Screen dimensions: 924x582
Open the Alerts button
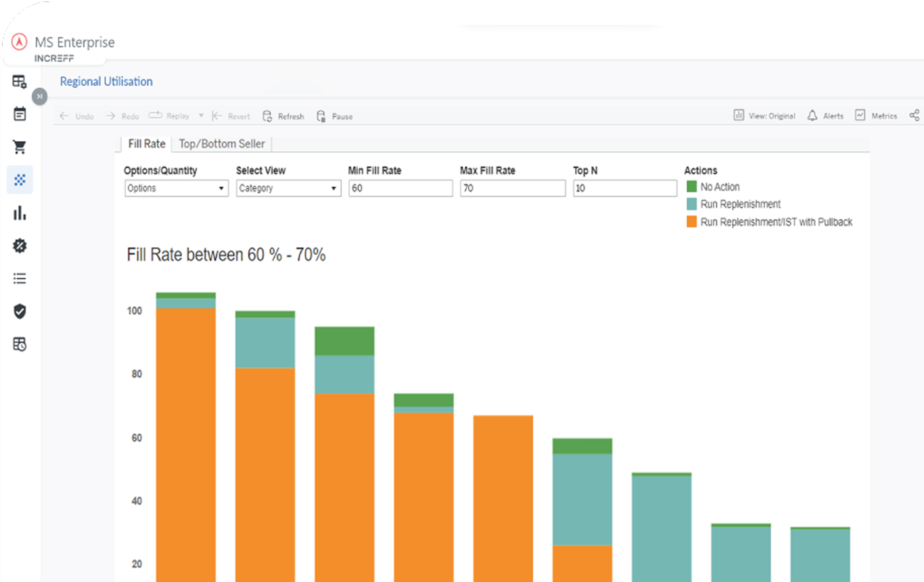pos(825,116)
